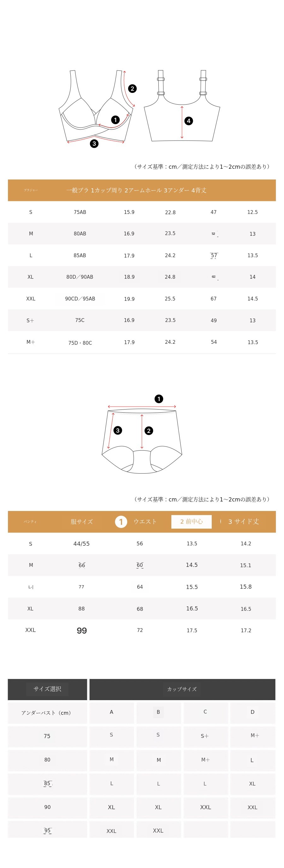The height and width of the screenshot is (868, 284).
Task: Click underband marker 3 below the bra
Action: 94,143
